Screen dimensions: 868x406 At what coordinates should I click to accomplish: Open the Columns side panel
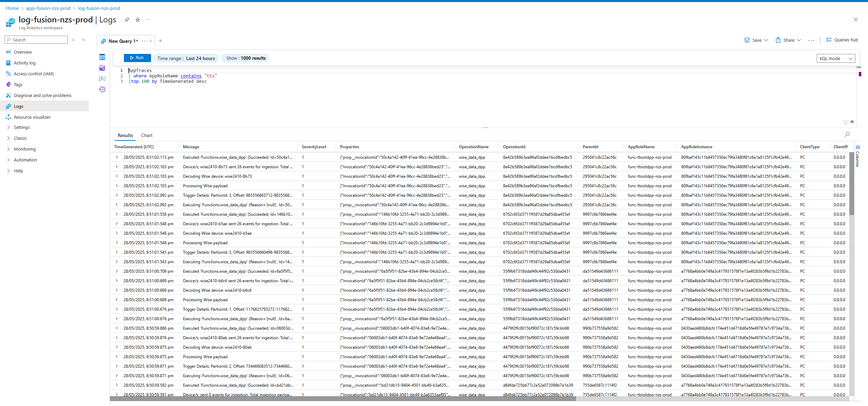[x=857, y=156]
